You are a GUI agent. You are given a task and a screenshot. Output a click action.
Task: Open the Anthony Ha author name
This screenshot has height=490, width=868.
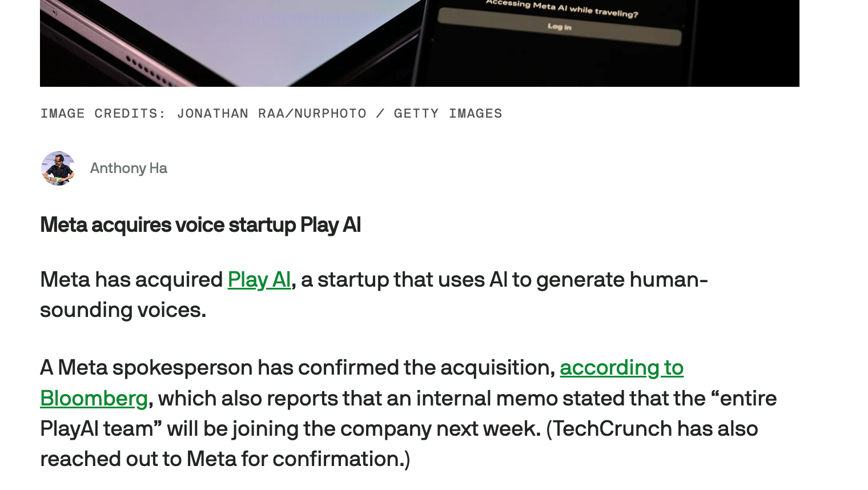point(128,168)
